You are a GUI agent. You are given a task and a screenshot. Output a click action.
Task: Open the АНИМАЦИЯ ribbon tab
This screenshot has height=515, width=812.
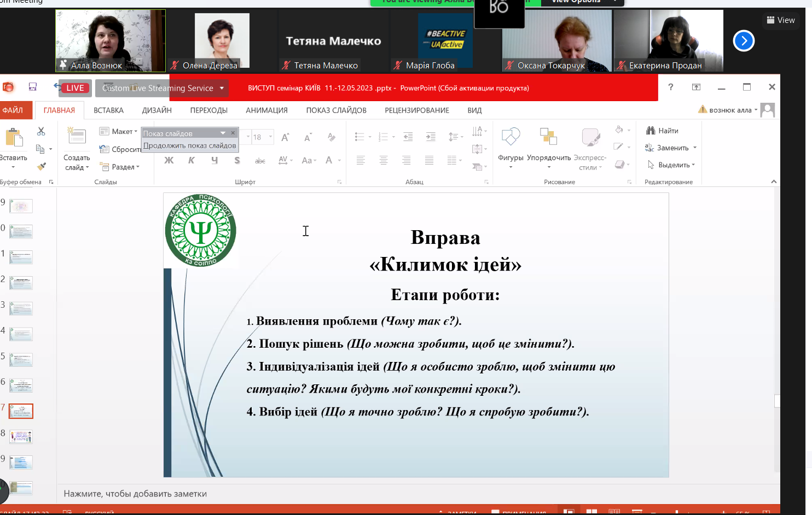tap(266, 110)
